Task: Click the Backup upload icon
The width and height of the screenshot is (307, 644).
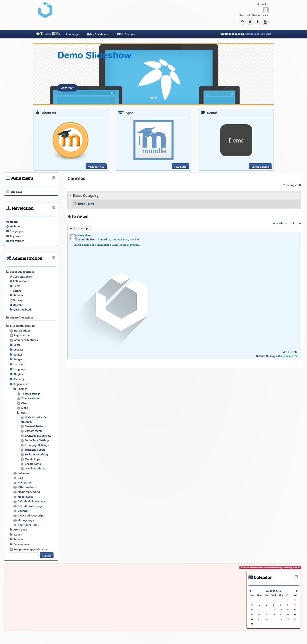Action: 11,300
